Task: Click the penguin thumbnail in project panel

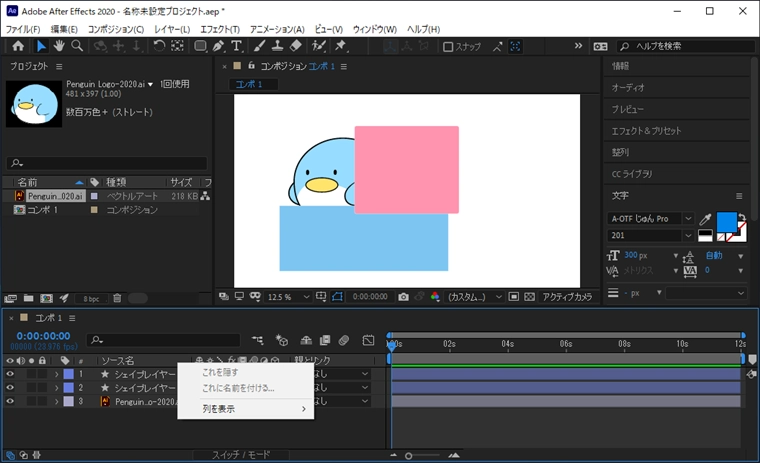Action: (34, 104)
